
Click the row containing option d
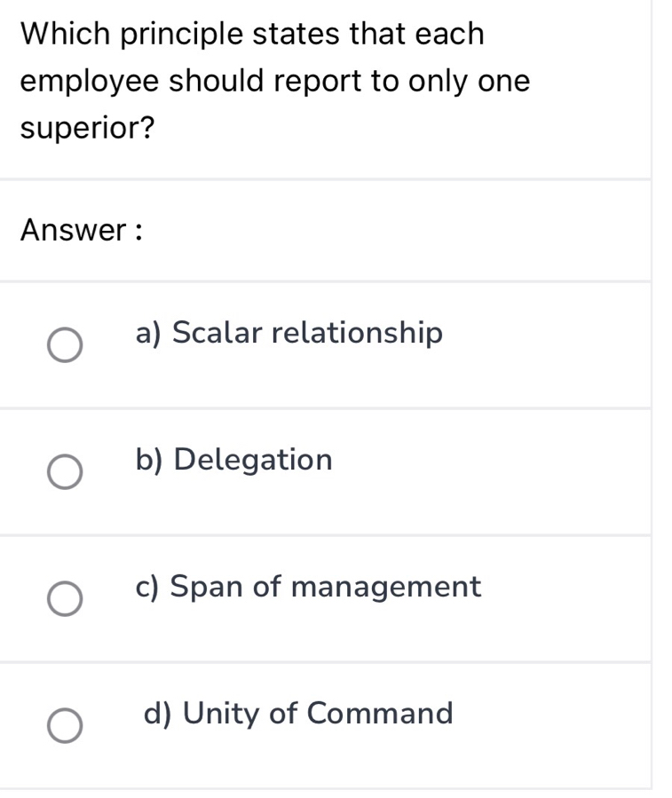328,725
